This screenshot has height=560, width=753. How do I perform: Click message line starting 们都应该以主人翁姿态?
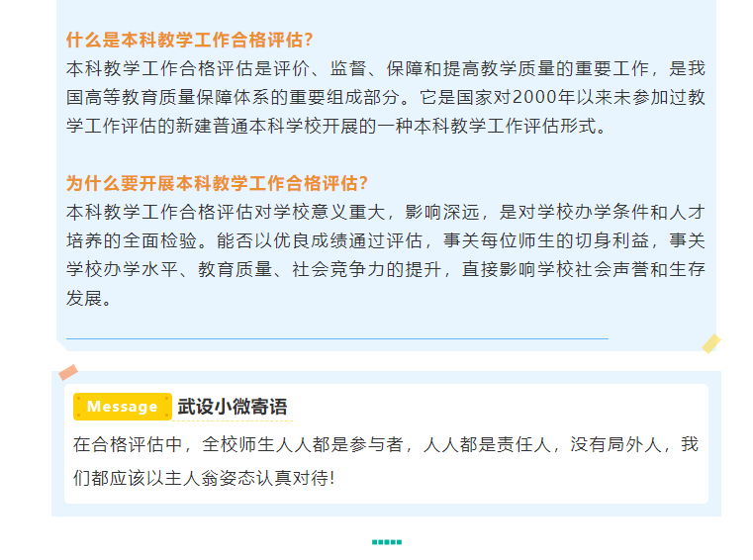tap(204, 477)
